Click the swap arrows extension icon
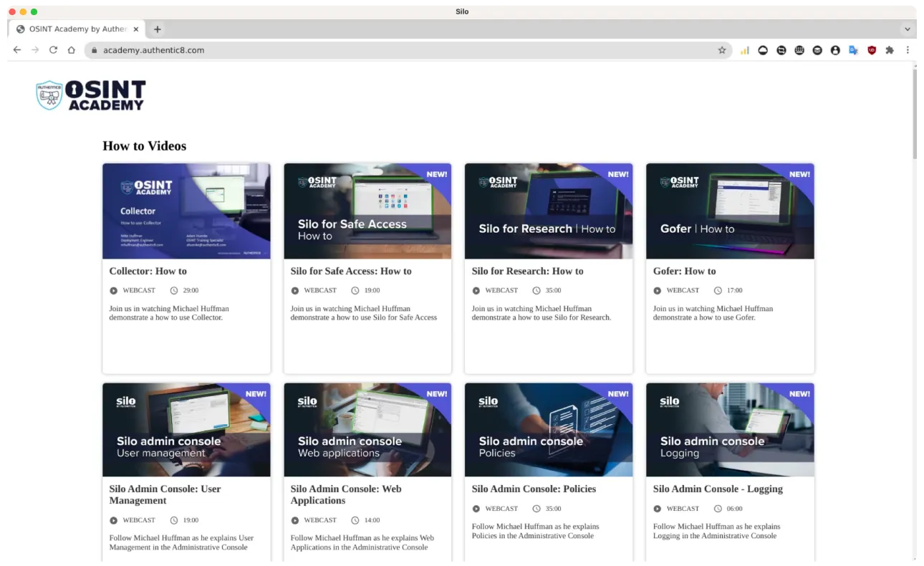 [781, 50]
